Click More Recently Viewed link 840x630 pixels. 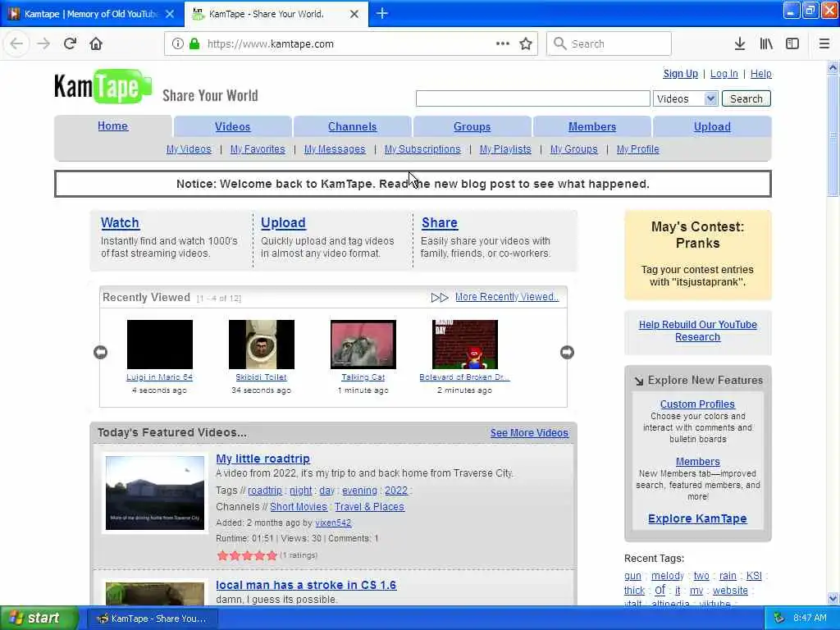pyautogui.click(x=507, y=297)
